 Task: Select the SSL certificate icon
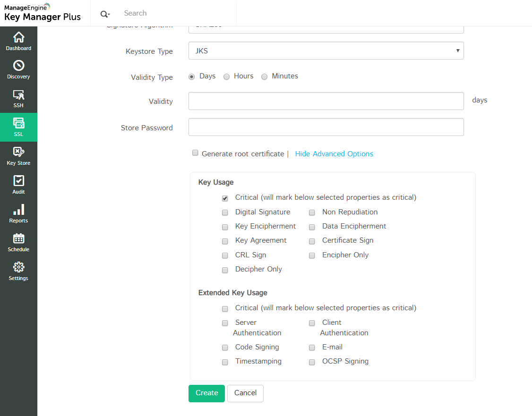pyautogui.click(x=18, y=123)
